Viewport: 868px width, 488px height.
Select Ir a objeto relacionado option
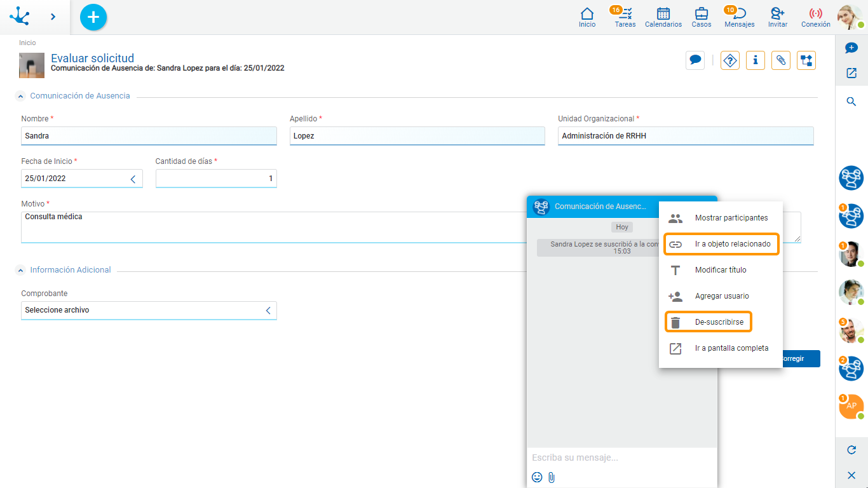[x=732, y=244]
